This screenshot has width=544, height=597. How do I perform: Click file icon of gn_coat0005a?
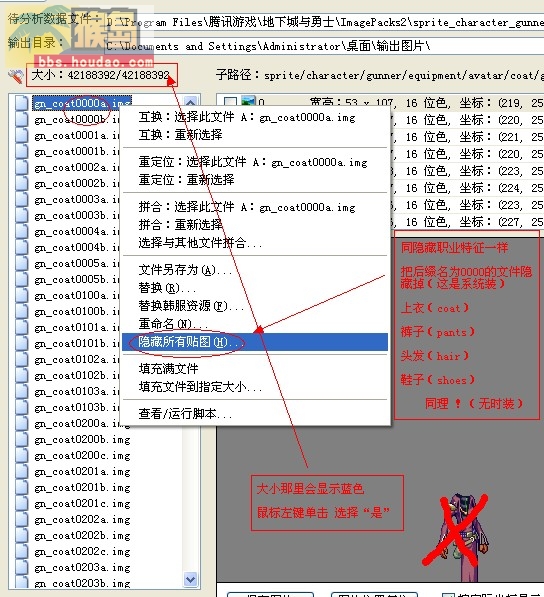[x=21, y=263]
